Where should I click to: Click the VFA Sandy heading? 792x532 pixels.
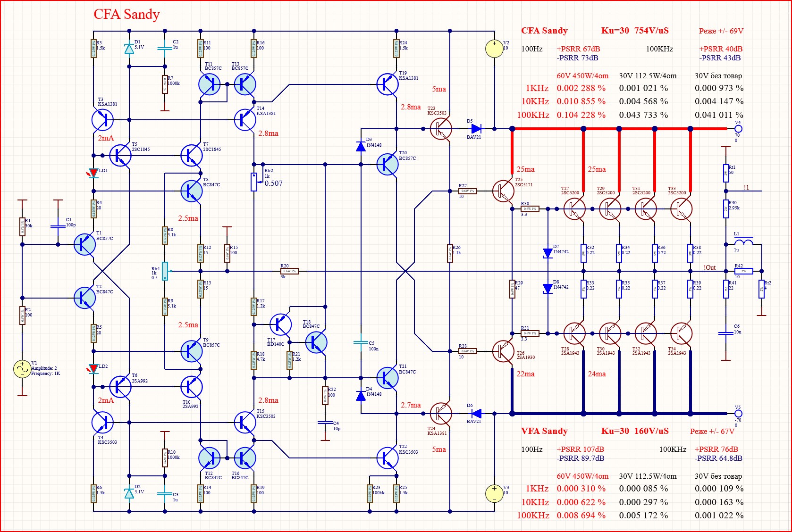click(544, 431)
